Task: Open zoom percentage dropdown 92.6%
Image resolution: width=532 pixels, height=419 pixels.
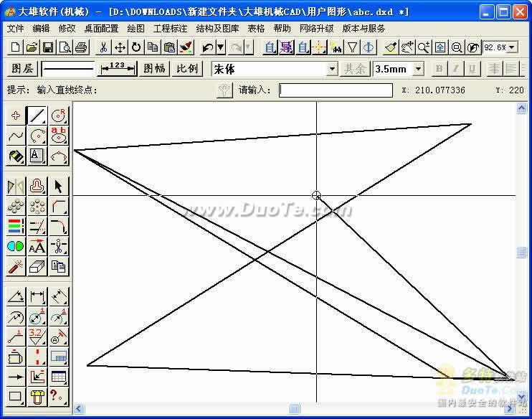Action: coord(512,47)
